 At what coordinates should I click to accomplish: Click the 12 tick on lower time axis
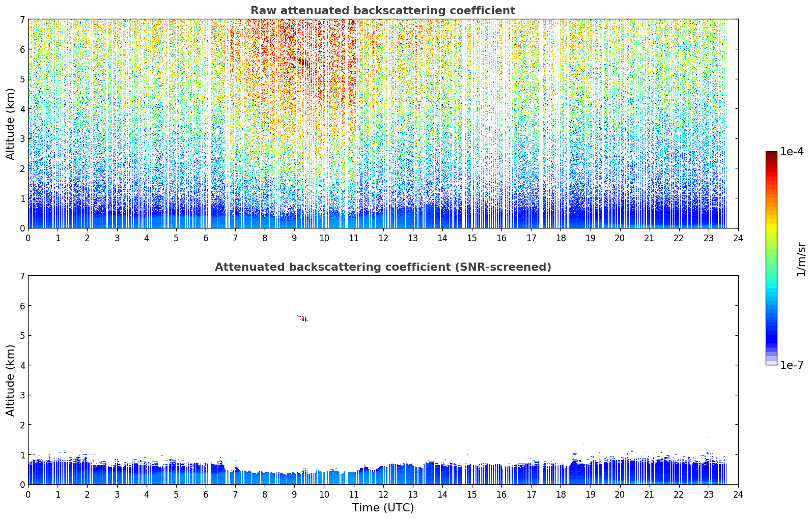pyautogui.click(x=383, y=495)
